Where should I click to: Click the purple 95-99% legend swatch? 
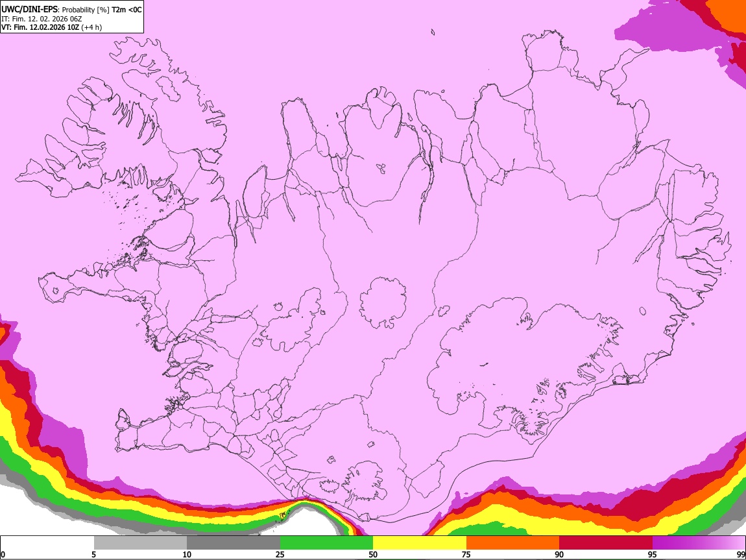point(699,542)
